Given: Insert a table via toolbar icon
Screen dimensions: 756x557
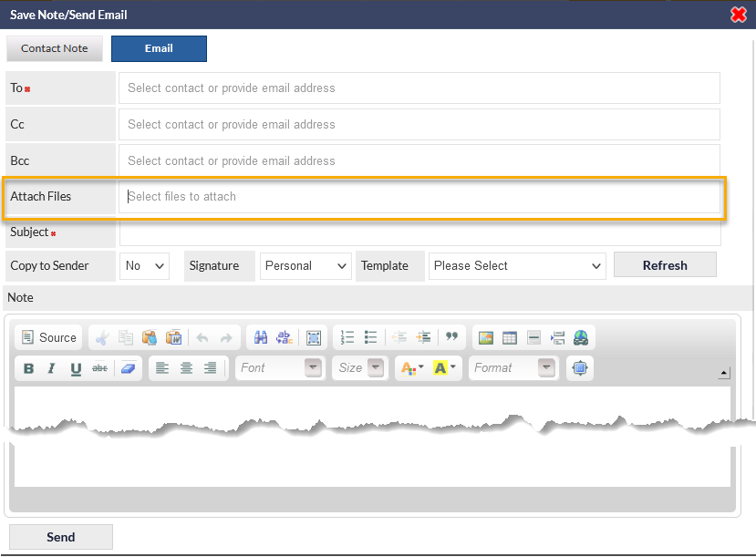Looking at the screenshot, I should (x=510, y=338).
